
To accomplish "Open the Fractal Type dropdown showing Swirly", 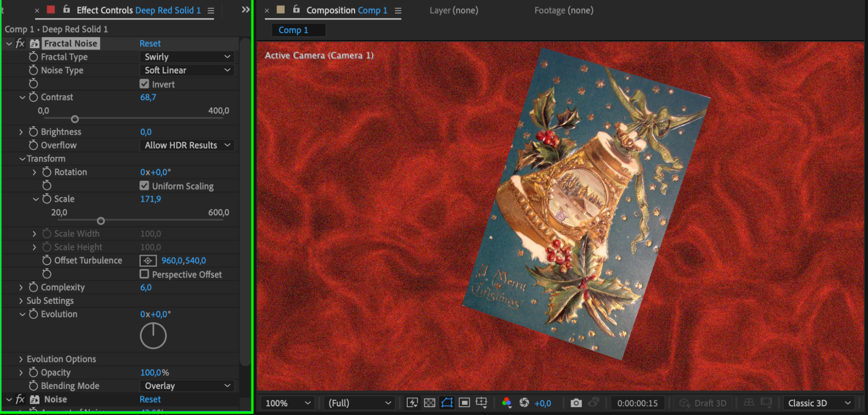I will pos(187,57).
